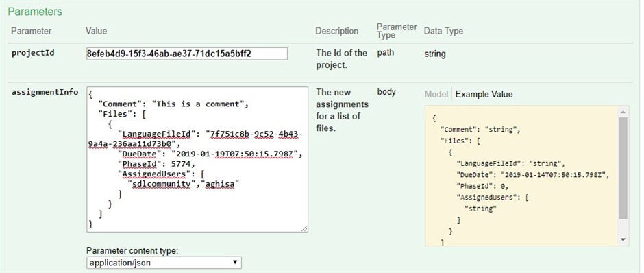Click the assignmentInfo parameter label
Screen dimensions: 644x273
pyautogui.click(x=45, y=92)
